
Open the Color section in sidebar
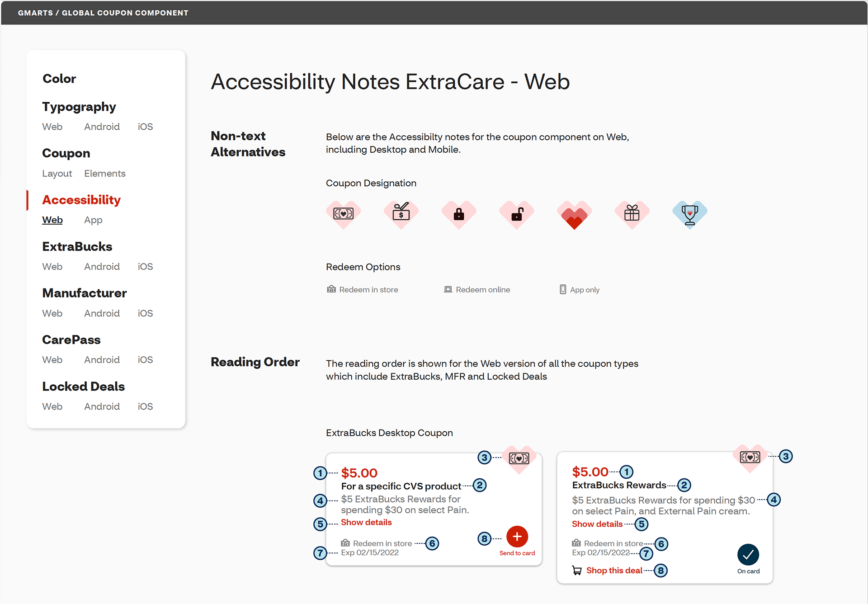[59, 79]
